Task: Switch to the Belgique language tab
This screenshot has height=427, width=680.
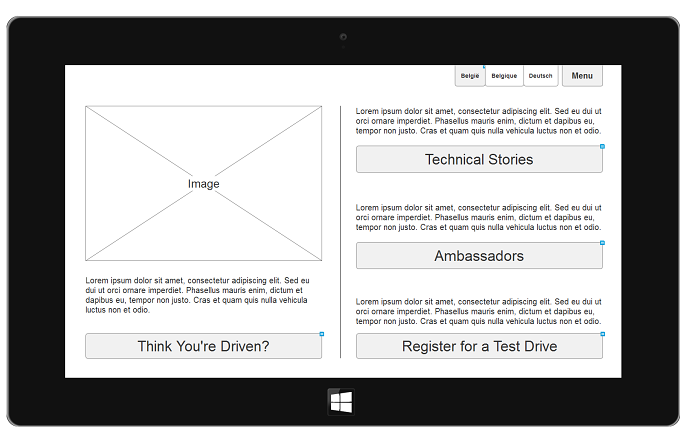Action: 504,76
